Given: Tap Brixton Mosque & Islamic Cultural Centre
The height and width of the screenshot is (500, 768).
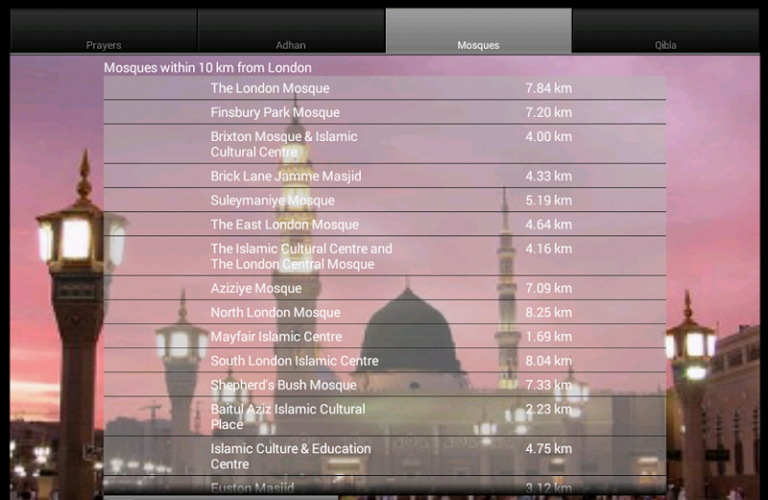Looking at the screenshot, I should click(384, 144).
